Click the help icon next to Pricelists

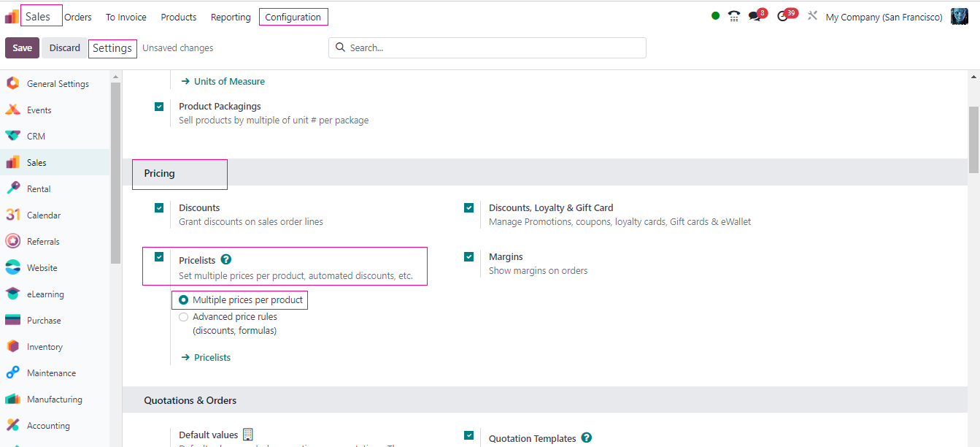[226, 259]
